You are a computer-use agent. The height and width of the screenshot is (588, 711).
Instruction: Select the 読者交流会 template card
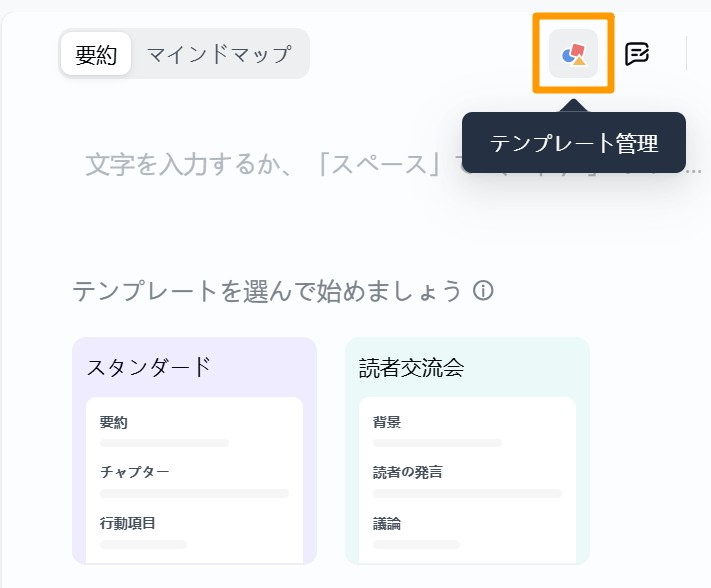click(468, 451)
